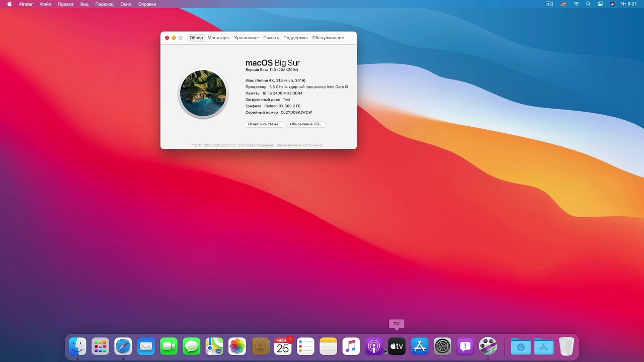Open Messages from the Dock
644x362 pixels.
(191, 346)
